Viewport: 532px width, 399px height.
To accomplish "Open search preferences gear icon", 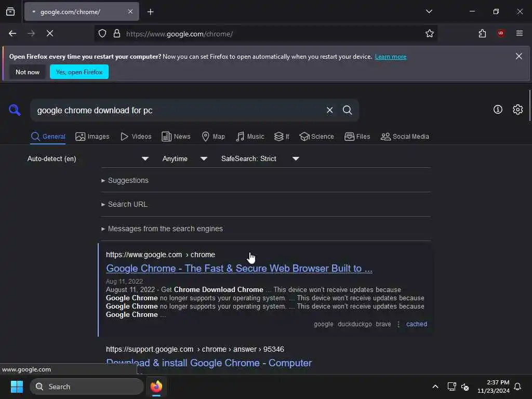I will (x=518, y=109).
